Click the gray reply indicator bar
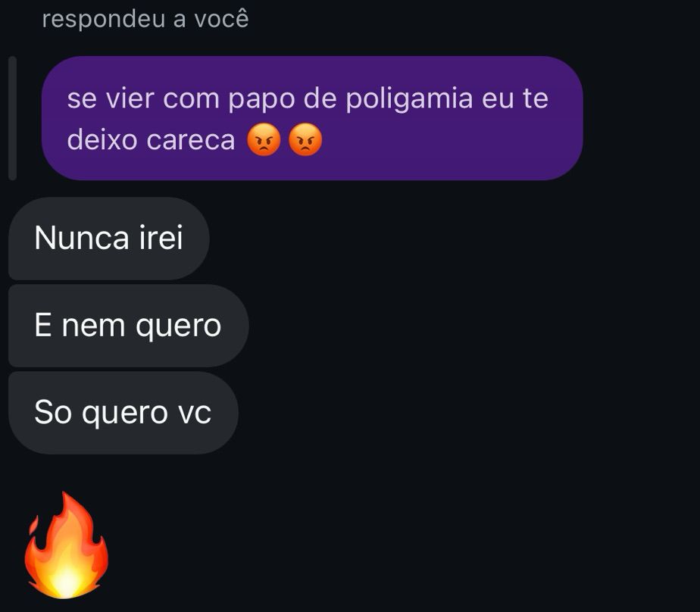The height and width of the screenshot is (612, 700). tap(12, 118)
